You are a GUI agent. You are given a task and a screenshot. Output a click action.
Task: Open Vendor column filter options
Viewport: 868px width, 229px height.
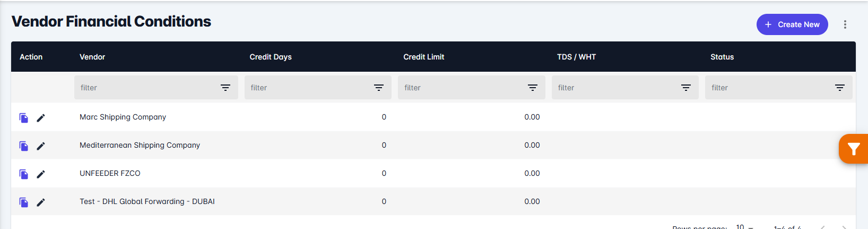pos(225,88)
